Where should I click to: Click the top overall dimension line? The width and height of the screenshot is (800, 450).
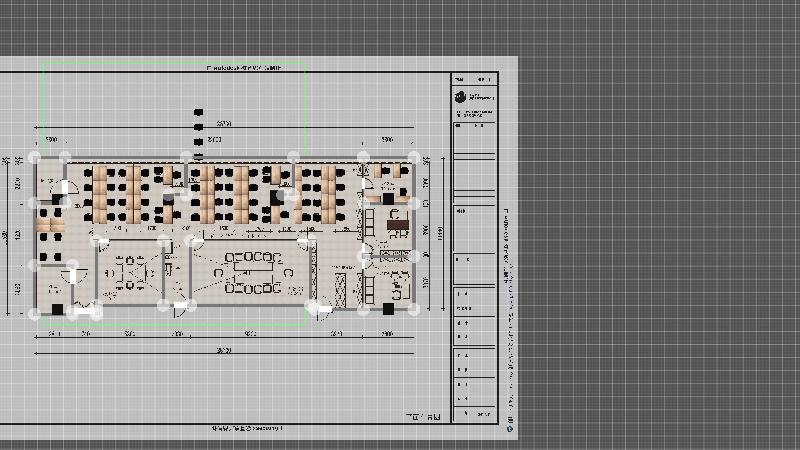(x=225, y=129)
